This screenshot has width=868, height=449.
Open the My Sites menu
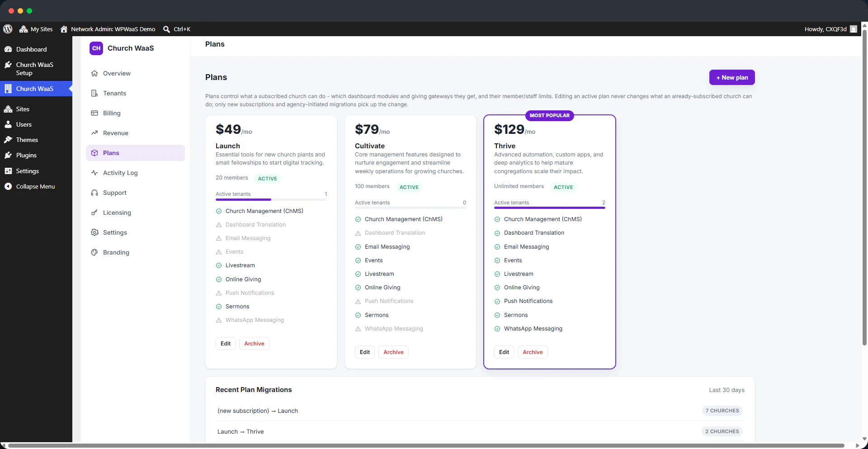click(x=36, y=29)
